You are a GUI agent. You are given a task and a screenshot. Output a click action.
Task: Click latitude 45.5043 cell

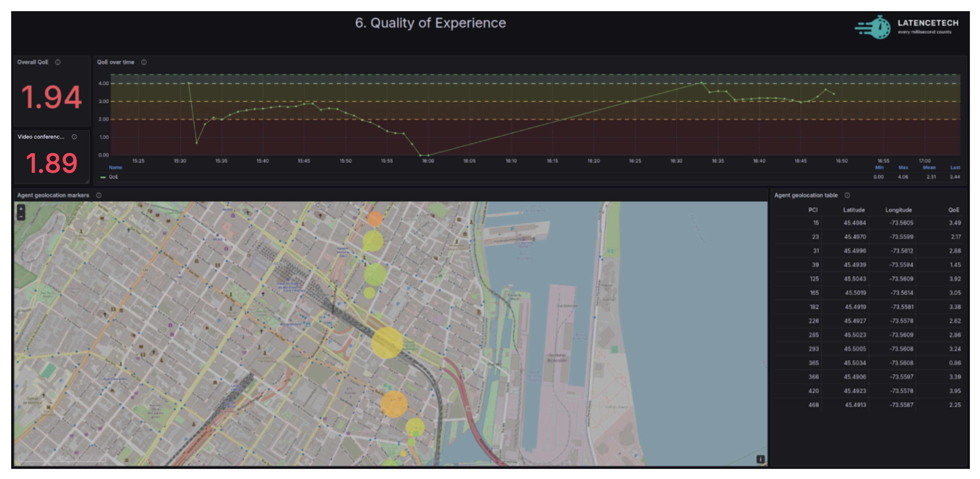point(855,279)
